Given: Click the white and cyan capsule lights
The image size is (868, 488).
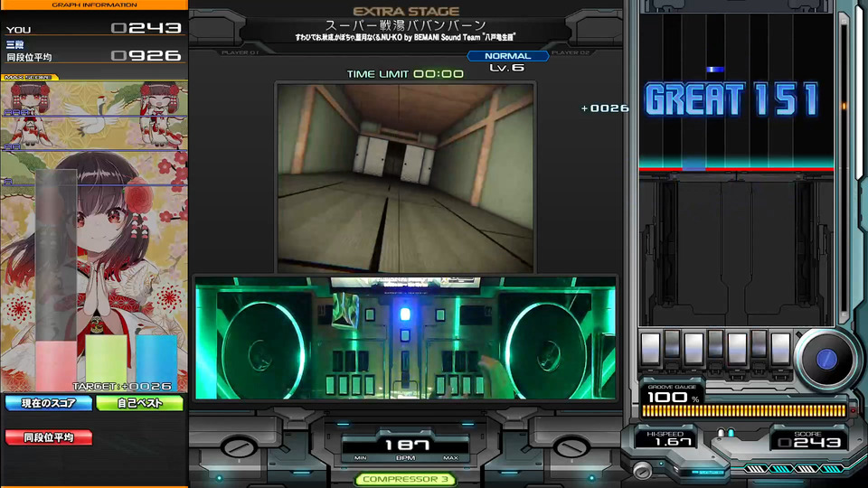Looking at the screenshot, I should tap(726, 433).
